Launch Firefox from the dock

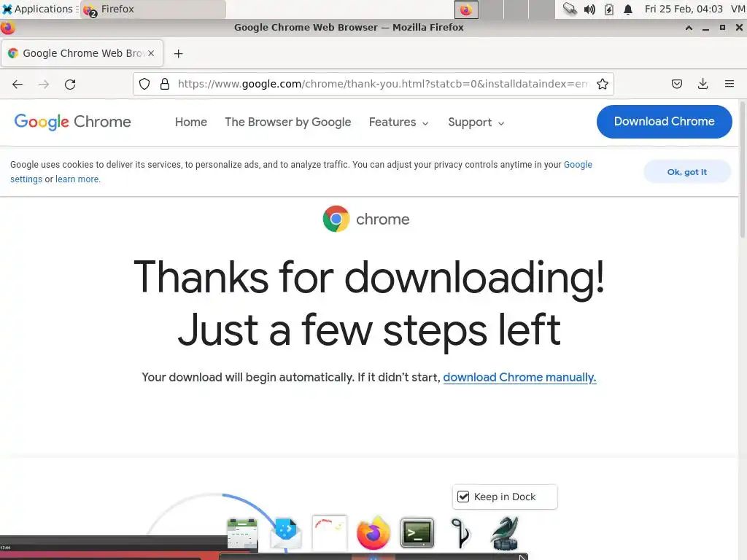coord(373,533)
